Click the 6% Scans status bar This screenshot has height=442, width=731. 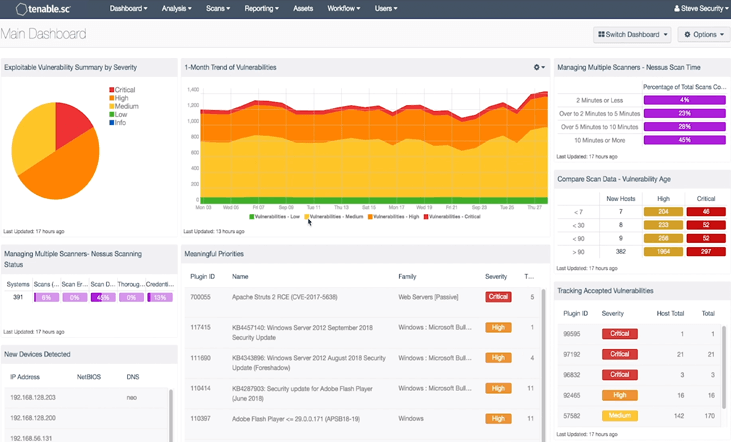point(46,297)
